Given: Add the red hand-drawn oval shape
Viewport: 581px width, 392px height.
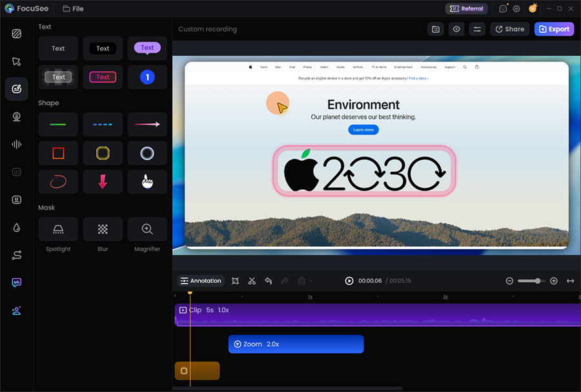Looking at the screenshot, I should 58,182.
